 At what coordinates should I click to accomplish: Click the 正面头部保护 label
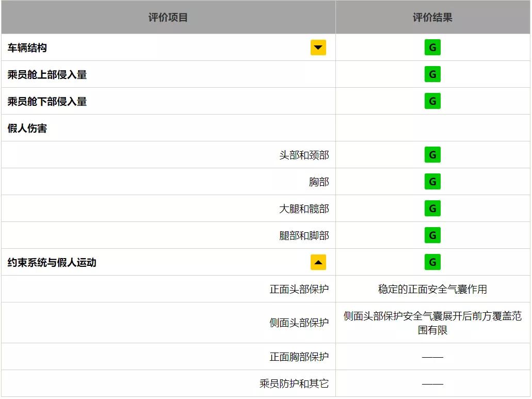pos(300,289)
